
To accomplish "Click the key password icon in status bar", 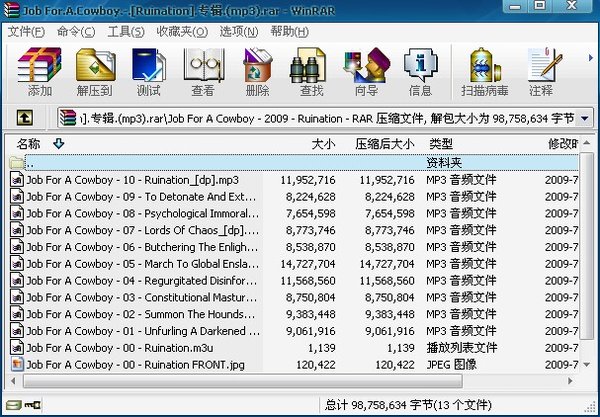I will [33, 405].
